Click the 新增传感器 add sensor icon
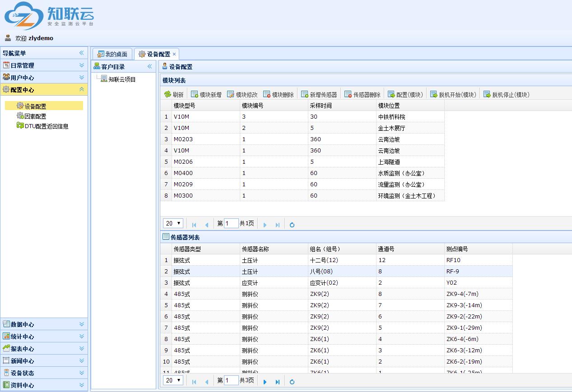This screenshot has height=392, width=572. (x=305, y=94)
